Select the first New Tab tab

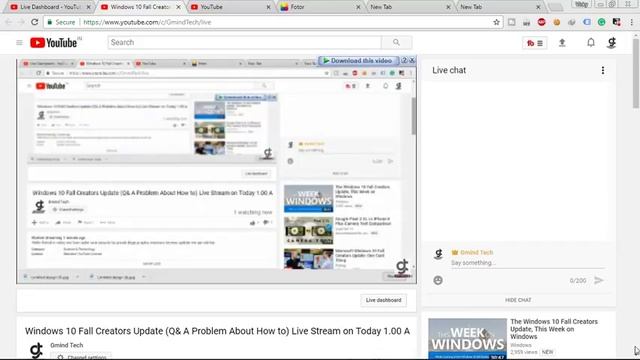(408, 7)
